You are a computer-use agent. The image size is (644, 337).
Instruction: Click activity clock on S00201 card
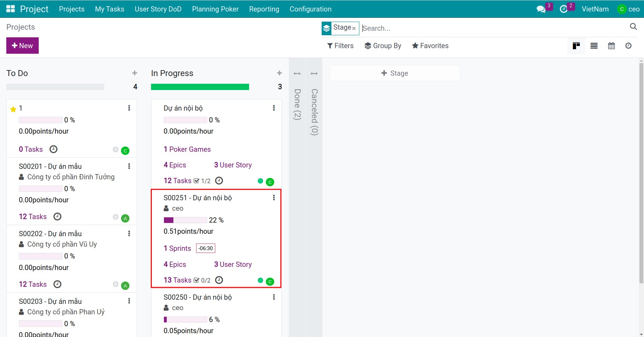click(57, 217)
